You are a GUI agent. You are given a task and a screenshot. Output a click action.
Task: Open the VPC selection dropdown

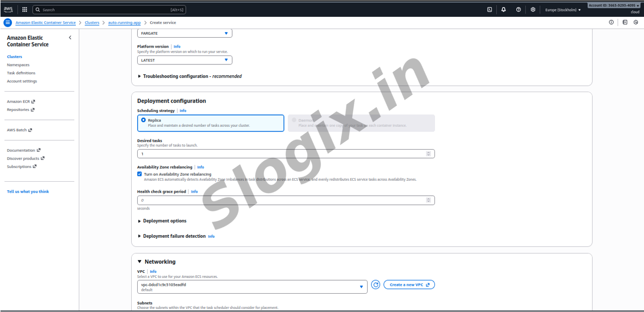[x=252, y=287]
